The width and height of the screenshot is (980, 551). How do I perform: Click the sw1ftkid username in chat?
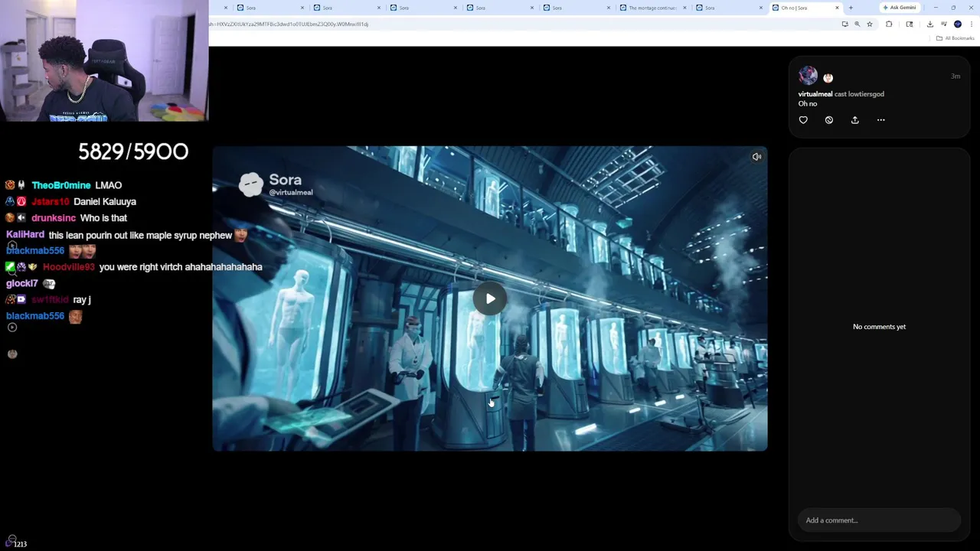pyautogui.click(x=50, y=300)
